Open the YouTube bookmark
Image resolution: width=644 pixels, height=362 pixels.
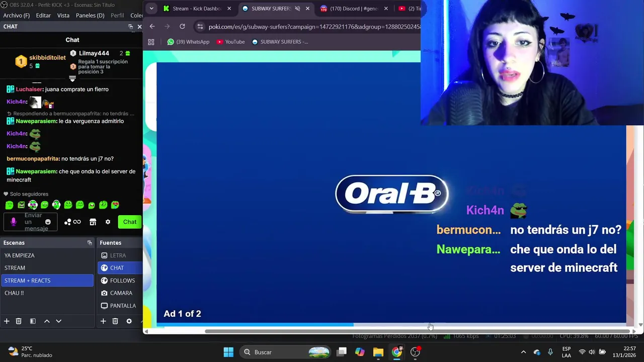pyautogui.click(x=230, y=42)
